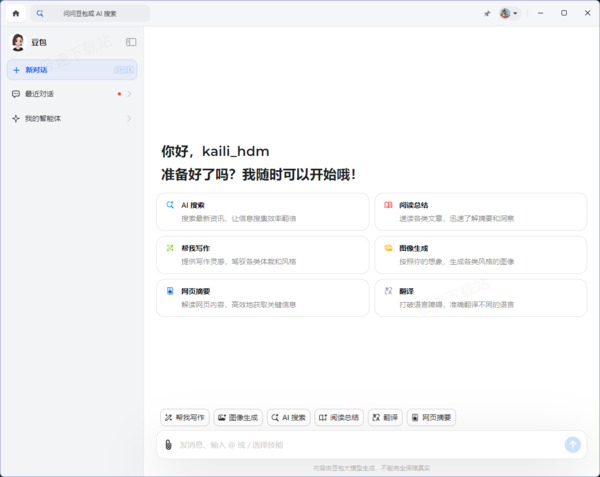Image resolution: width=600 pixels, height=477 pixels.
Task: Click the 准备好了吗？我随时可以开始哦！ heading
Action: pos(259,175)
